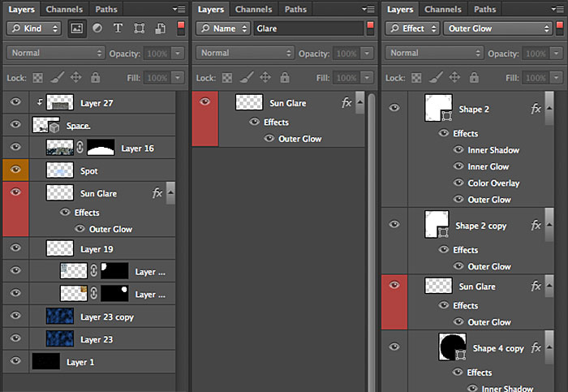The image size is (568, 392).
Task: Click lock all icon in right panel
Action: 474,78
